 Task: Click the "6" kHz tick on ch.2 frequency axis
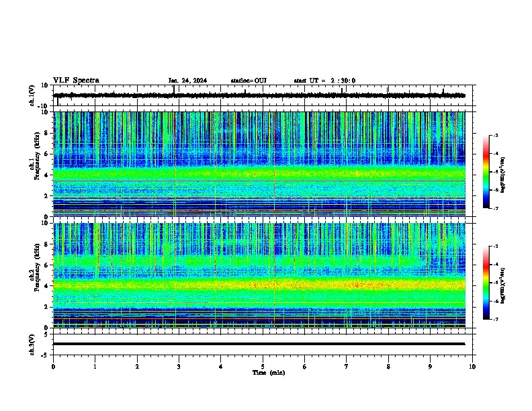point(47,265)
